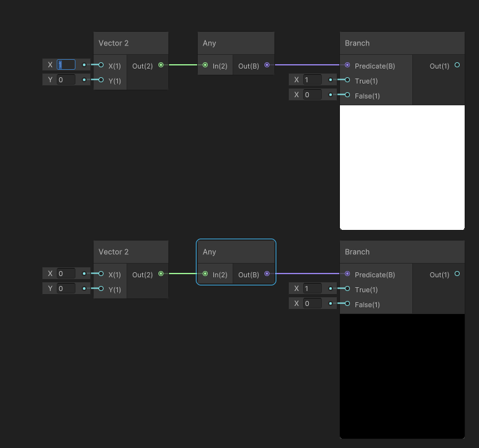Click slot dot beside top Branch True field
Image resolution: width=479 pixels, height=448 pixels.
tap(330, 80)
